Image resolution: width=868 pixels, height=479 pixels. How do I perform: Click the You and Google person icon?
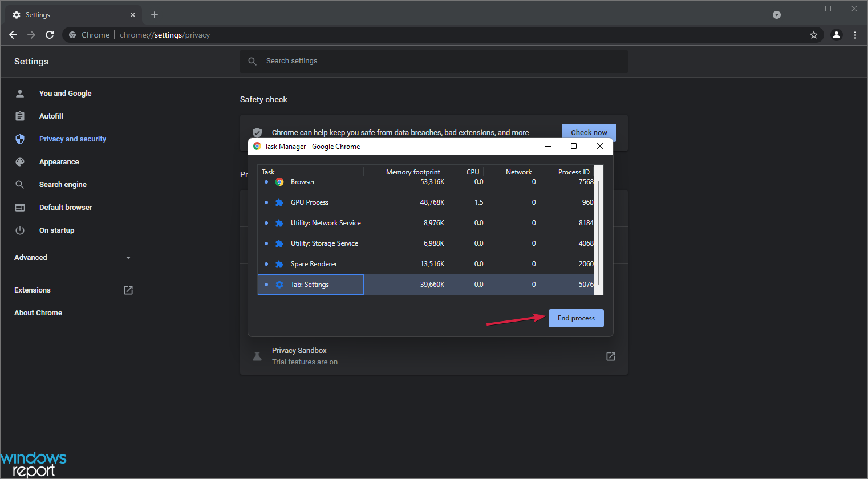pyautogui.click(x=20, y=93)
